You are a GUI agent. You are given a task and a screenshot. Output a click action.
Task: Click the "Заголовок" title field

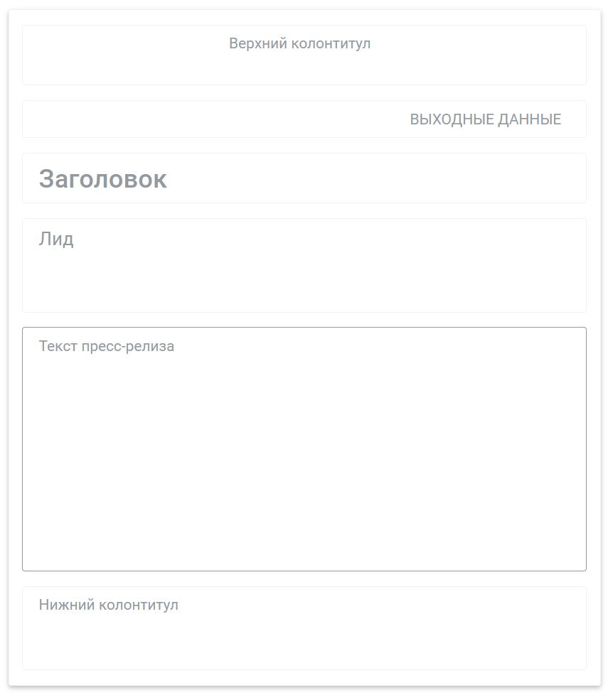click(x=304, y=178)
